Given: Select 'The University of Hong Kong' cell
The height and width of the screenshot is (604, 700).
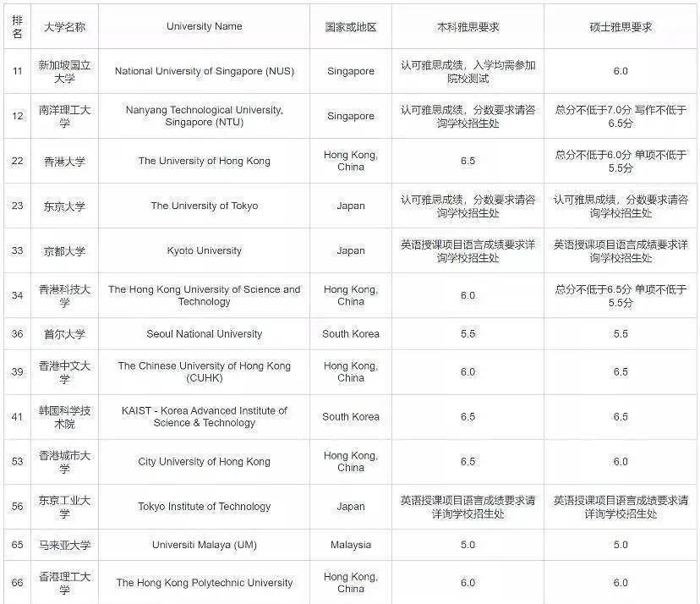Looking at the screenshot, I should click(204, 161).
